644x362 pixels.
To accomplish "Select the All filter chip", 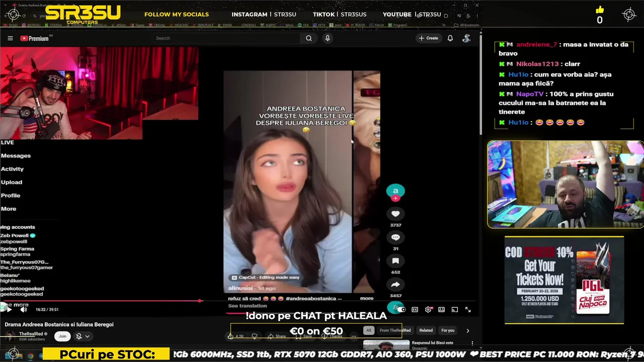I will coord(369,330).
